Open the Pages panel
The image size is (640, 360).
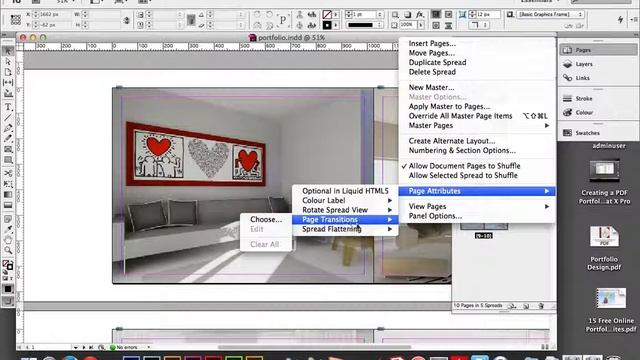(597, 50)
